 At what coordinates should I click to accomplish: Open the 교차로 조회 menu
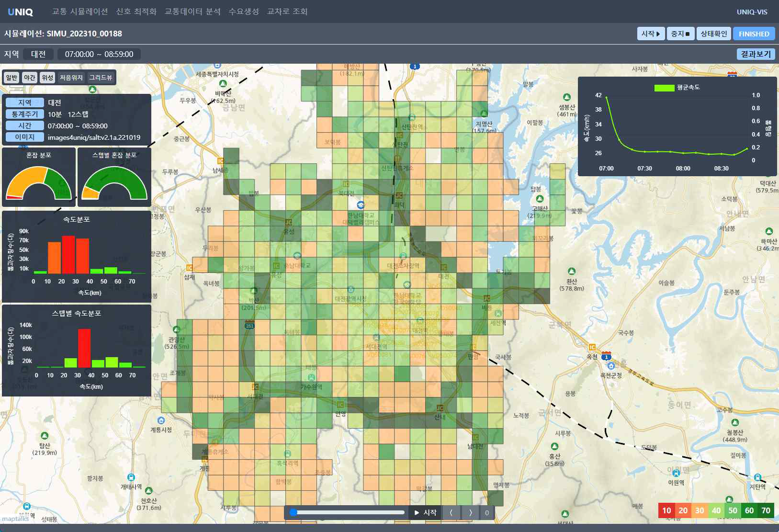(x=287, y=11)
